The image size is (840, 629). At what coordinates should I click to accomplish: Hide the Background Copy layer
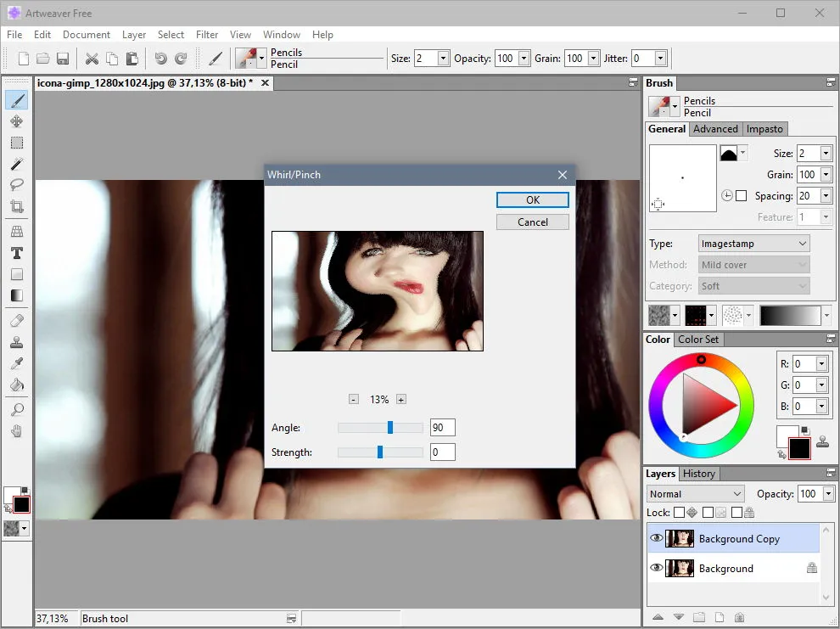pyautogui.click(x=656, y=538)
